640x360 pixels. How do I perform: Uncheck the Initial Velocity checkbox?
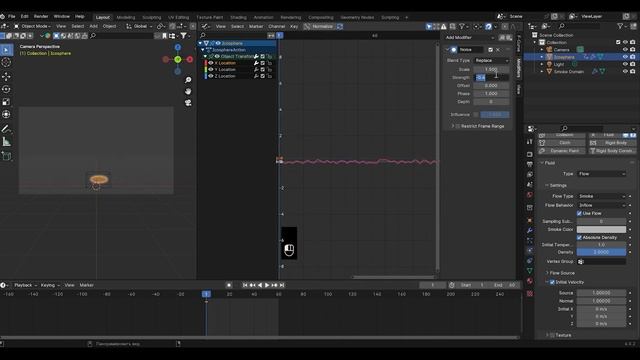click(x=552, y=282)
